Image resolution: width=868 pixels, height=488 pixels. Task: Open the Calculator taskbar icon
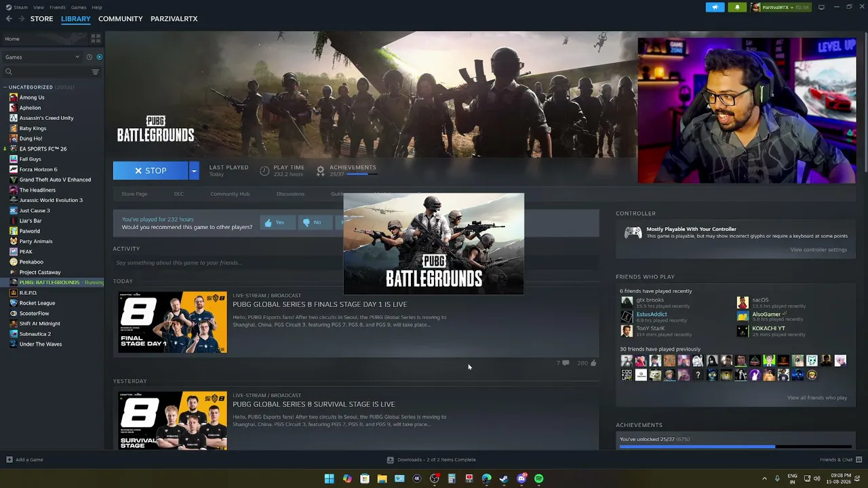point(452,479)
